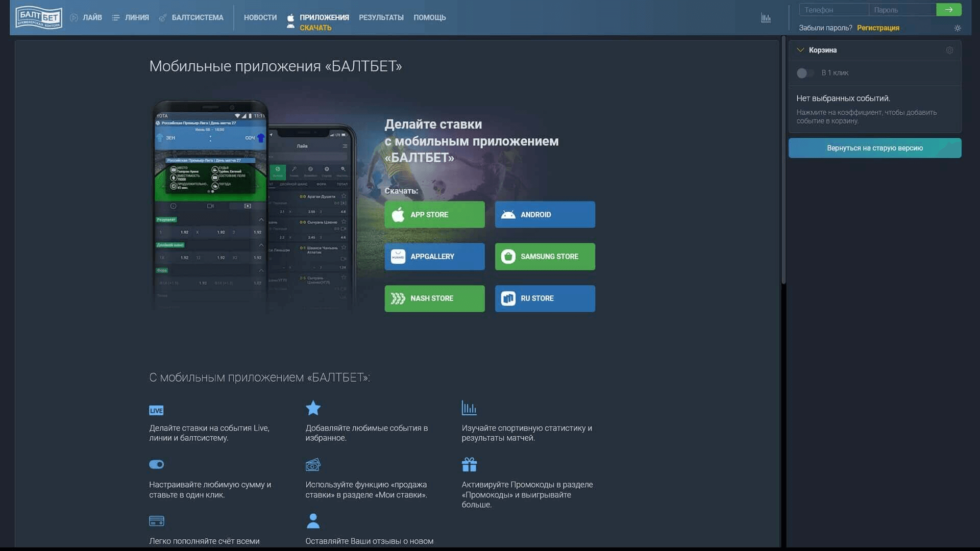Open the Корзина settings gear icon
Viewport: 980px width, 551px height.
pos(949,50)
